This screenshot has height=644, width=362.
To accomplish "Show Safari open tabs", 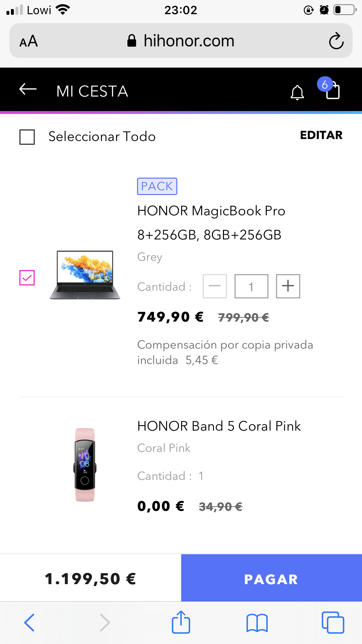I will (333, 622).
